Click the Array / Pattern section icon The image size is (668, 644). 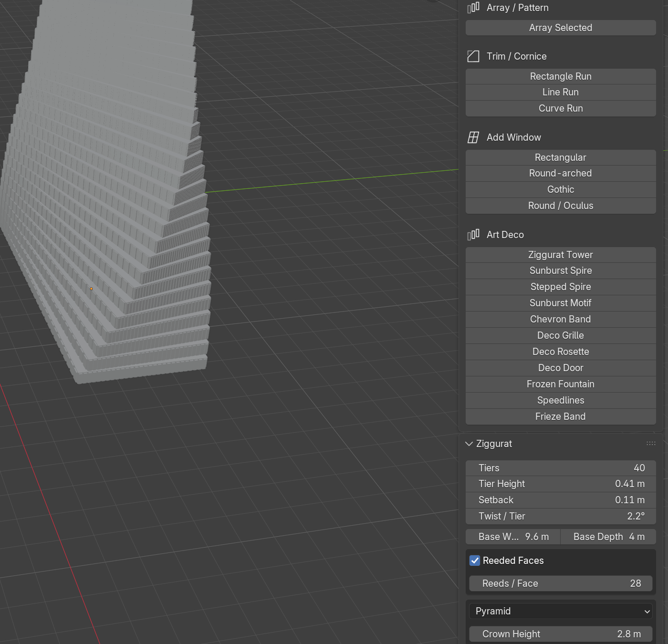point(473,8)
